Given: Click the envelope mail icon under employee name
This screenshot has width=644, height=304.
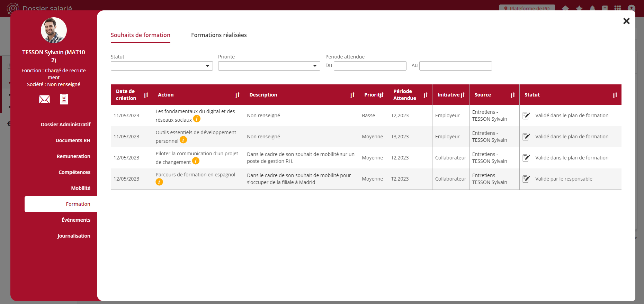Looking at the screenshot, I should [44, 100].
